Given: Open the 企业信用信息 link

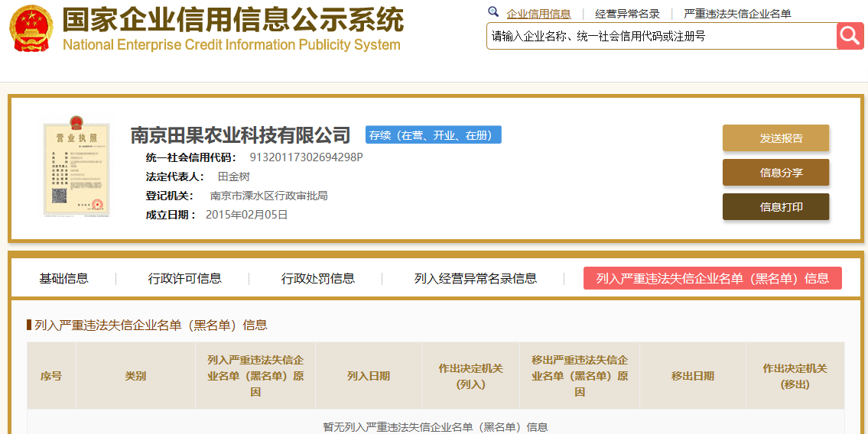Looking at the screenshot, I should point(538,14).
